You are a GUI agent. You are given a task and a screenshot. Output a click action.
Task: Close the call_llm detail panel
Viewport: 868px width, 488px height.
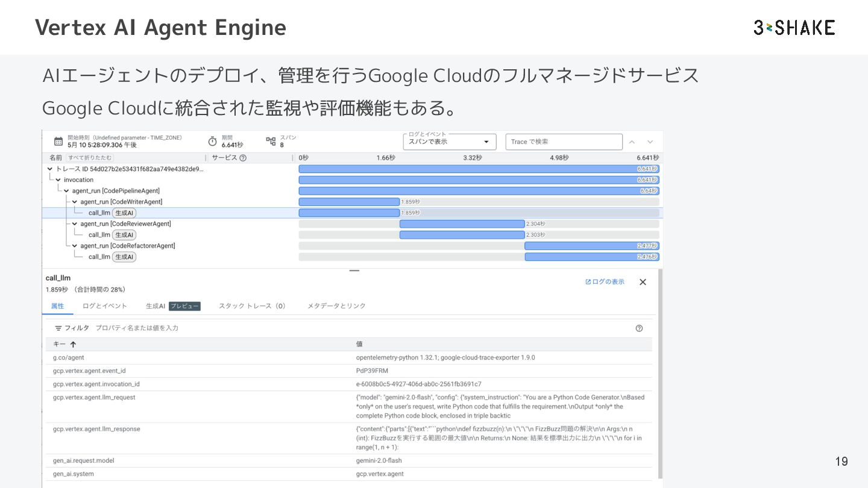click(643, 282)
